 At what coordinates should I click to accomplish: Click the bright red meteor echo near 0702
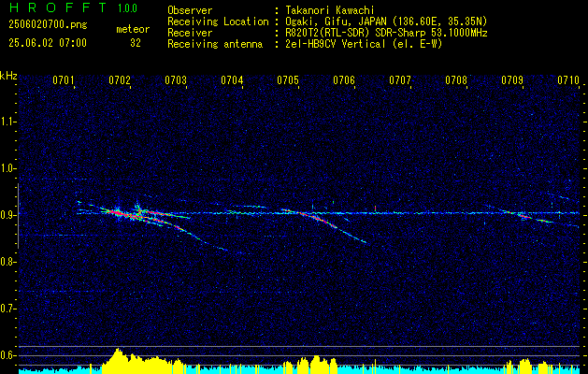[x=117, y=212]
